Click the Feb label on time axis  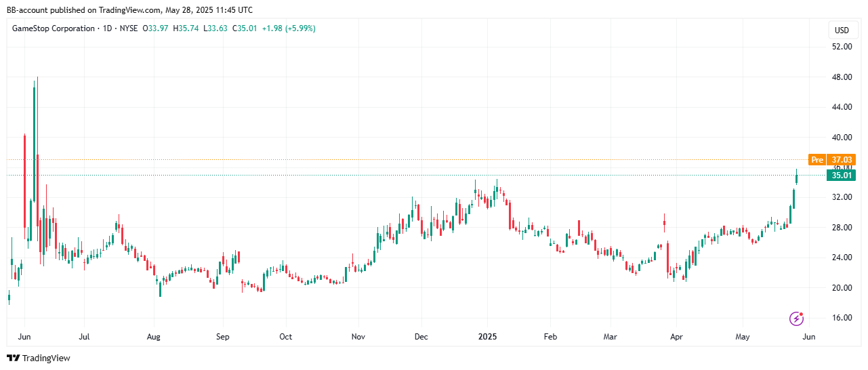pyautogui.click(x=550, y=336)
